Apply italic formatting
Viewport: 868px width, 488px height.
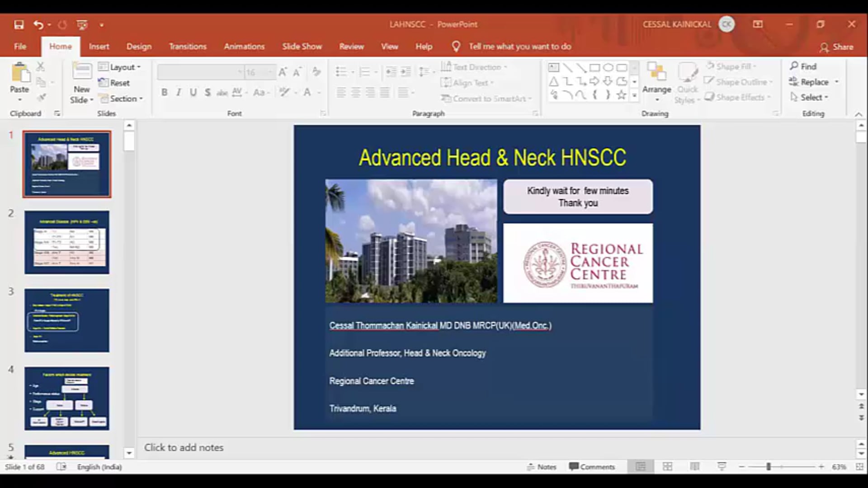point(178,92)
